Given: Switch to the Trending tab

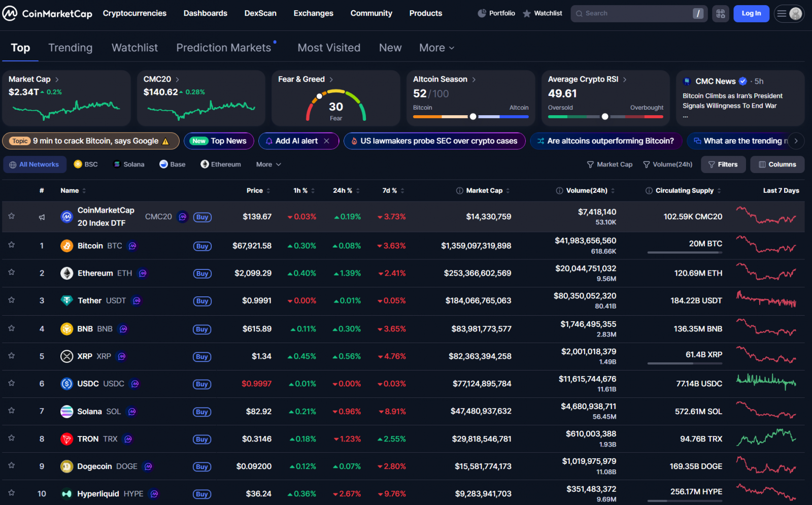Looking at the screenshot, I should (70, 48).
